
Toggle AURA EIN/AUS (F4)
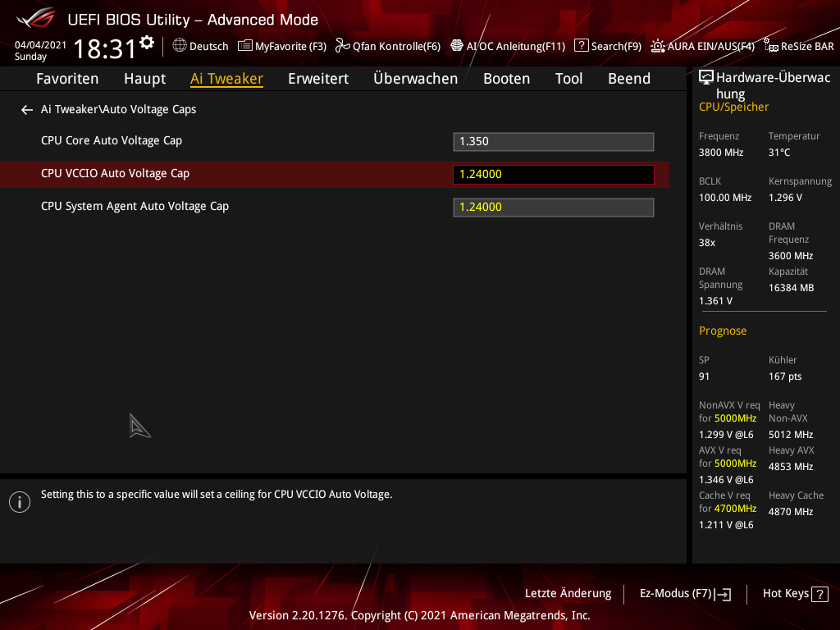[x=702, y=46]
